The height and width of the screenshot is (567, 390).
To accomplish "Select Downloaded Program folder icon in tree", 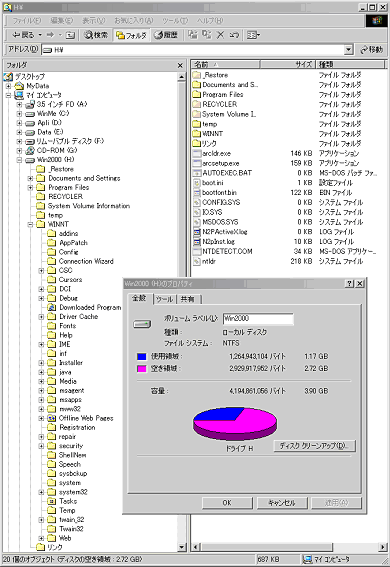I will pyautogui.click(x=52, y=307).
